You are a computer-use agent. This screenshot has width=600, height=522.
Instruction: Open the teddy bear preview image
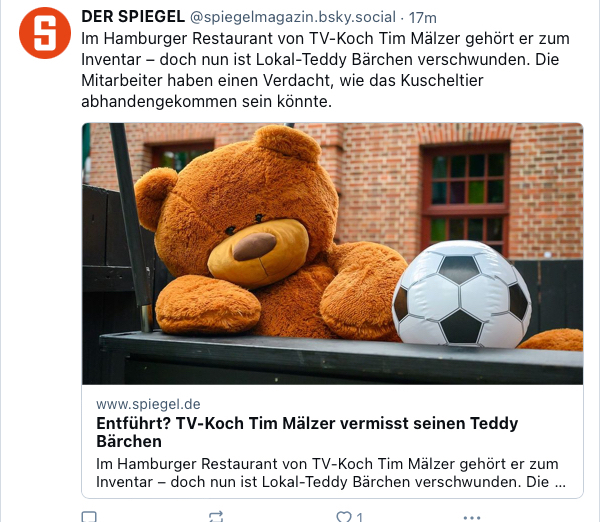333,254
